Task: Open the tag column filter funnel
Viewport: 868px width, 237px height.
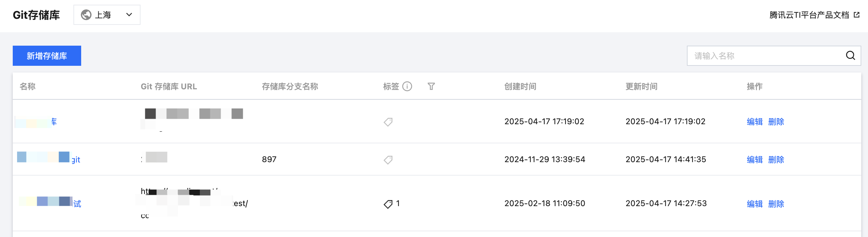Action: click(431, 87)
